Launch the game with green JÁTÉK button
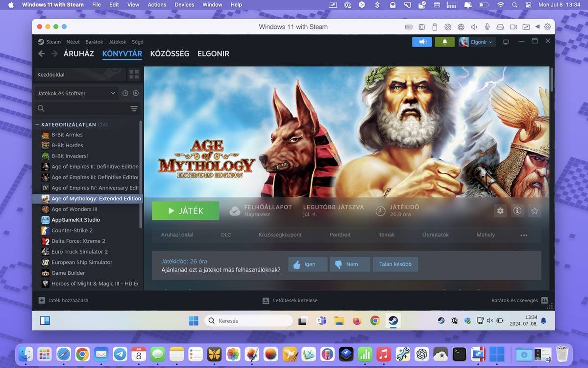Viewport: 588px width, 368px height. tap(186, 210)
